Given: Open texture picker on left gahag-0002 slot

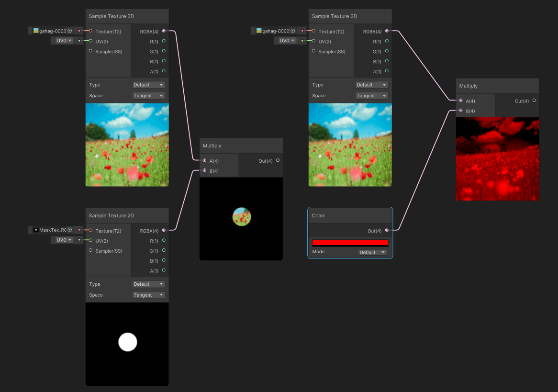Looking at the screenshot, I should coord(70,31).
